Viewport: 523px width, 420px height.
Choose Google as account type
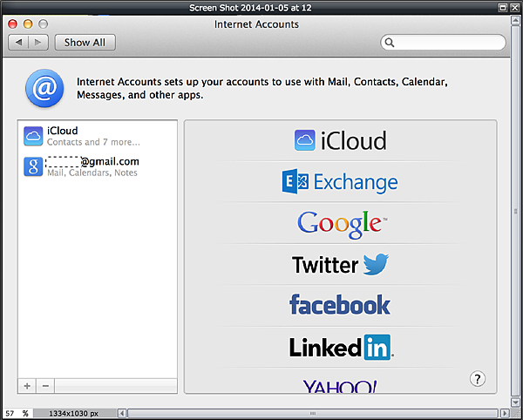342,223
